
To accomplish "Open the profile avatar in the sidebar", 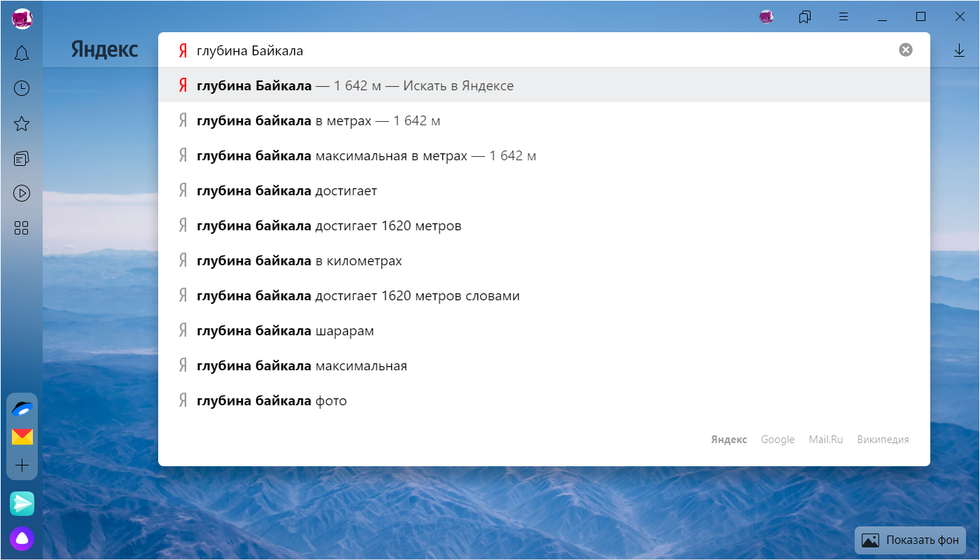I will [x=22, y=19].
